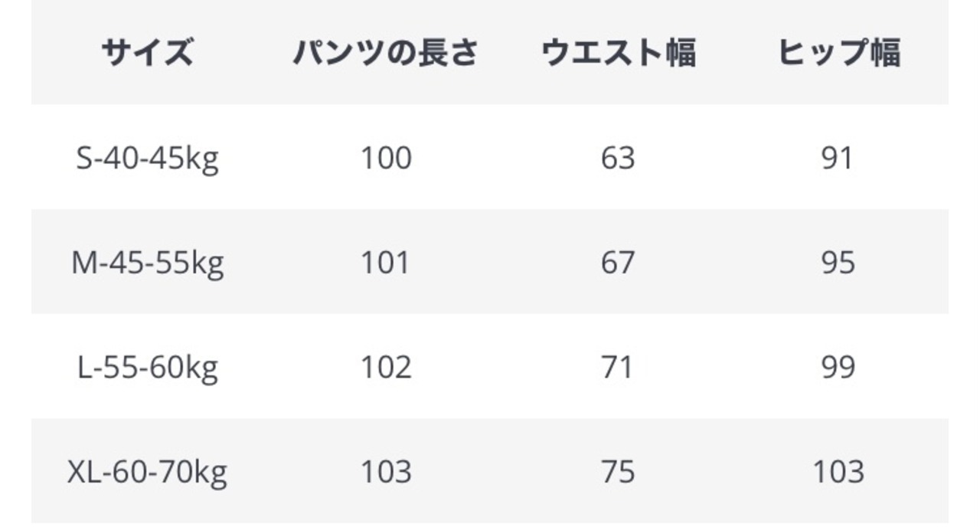Image resolution: width=980 pixels, height=527 pixels.
Task: Click hip width 95 in M row
Action: [837, 263]
